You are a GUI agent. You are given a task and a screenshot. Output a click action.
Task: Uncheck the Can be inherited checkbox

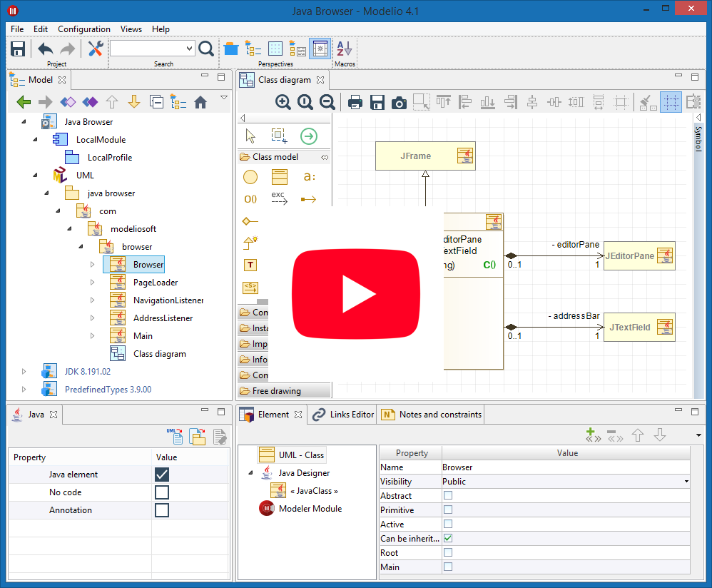pyautogui.click(x=448, y=538)
